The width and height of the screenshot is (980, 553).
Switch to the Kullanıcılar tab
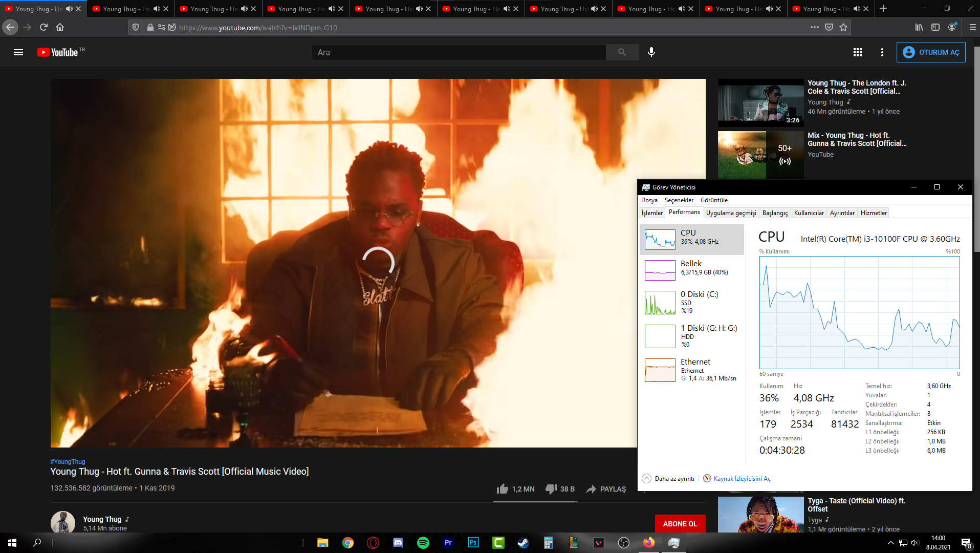click(x=809, y=213)
